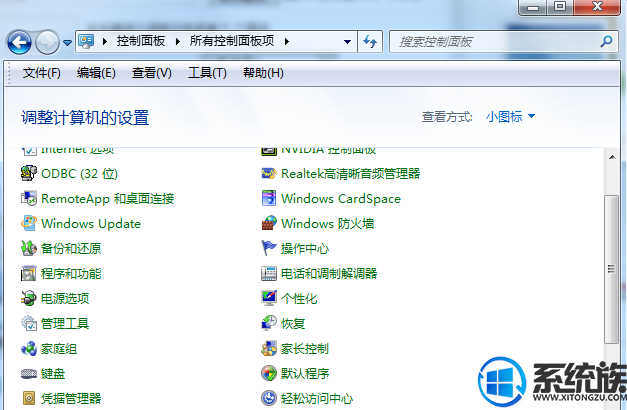Expand the arrow after 所有控制面板项
The height and width of the screenshot is (410, 627).
287,41
